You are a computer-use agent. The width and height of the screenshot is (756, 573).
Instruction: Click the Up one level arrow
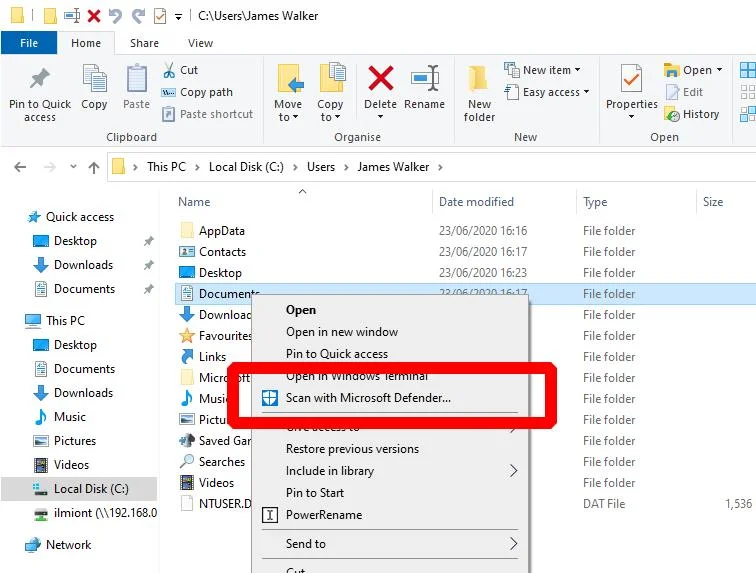pyautogui.click(x=94, y=167)
